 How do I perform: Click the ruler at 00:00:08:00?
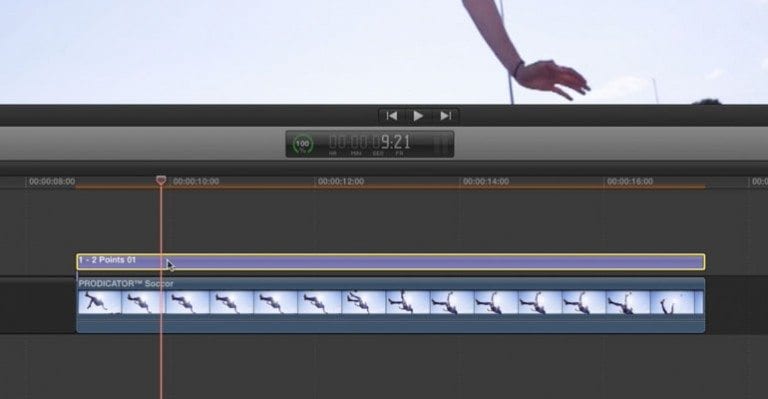click(52, 181)
